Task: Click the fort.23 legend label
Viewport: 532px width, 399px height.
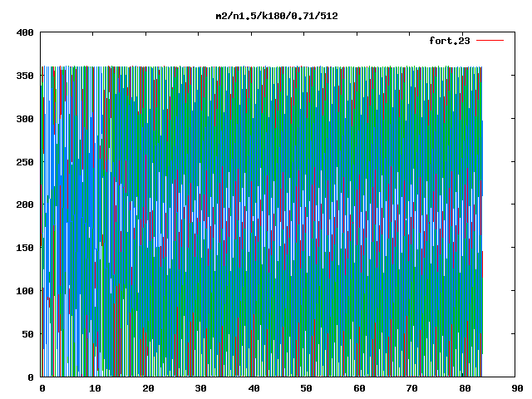Action: pos(450,41)
